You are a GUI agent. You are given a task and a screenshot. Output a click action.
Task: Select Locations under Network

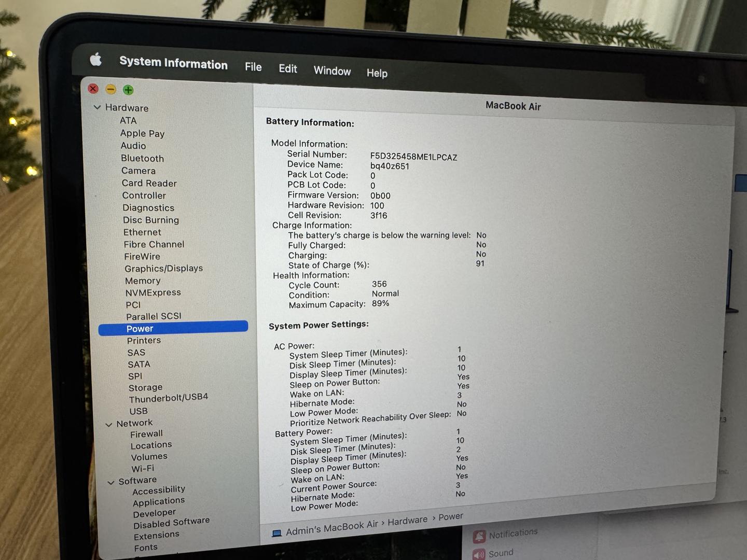click(x=151, y=445)
